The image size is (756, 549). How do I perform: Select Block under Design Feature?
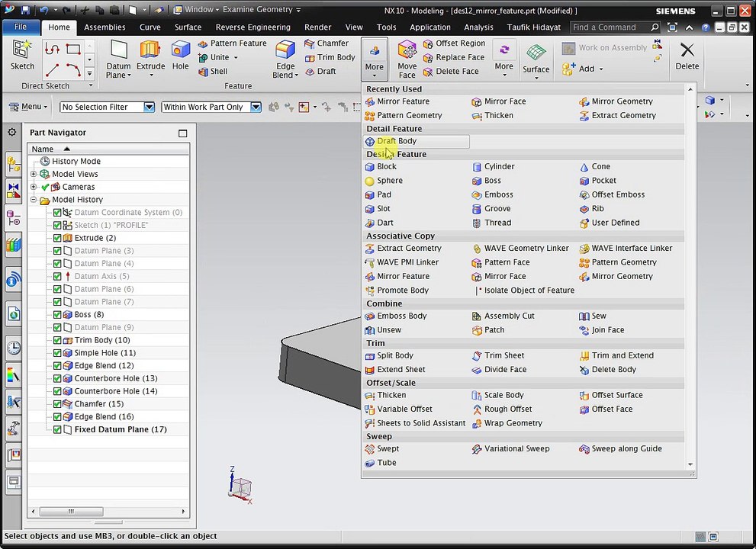[x=381, y=167]
